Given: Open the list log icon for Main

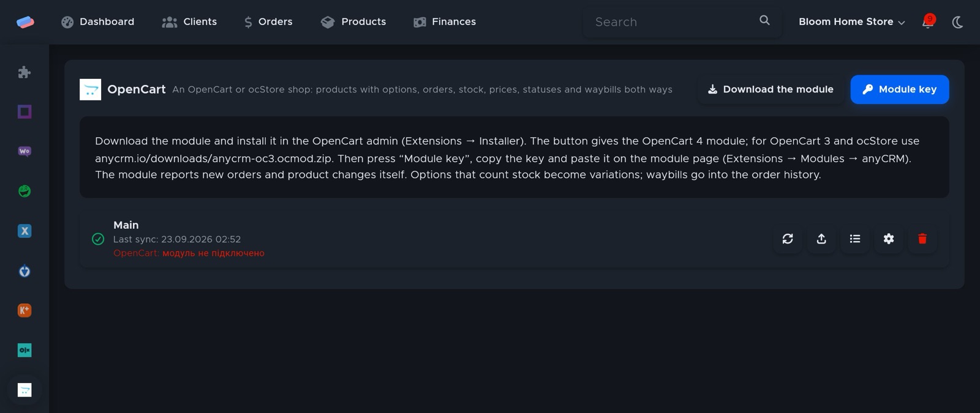Looking at the screenshot, I should point(855,239).
